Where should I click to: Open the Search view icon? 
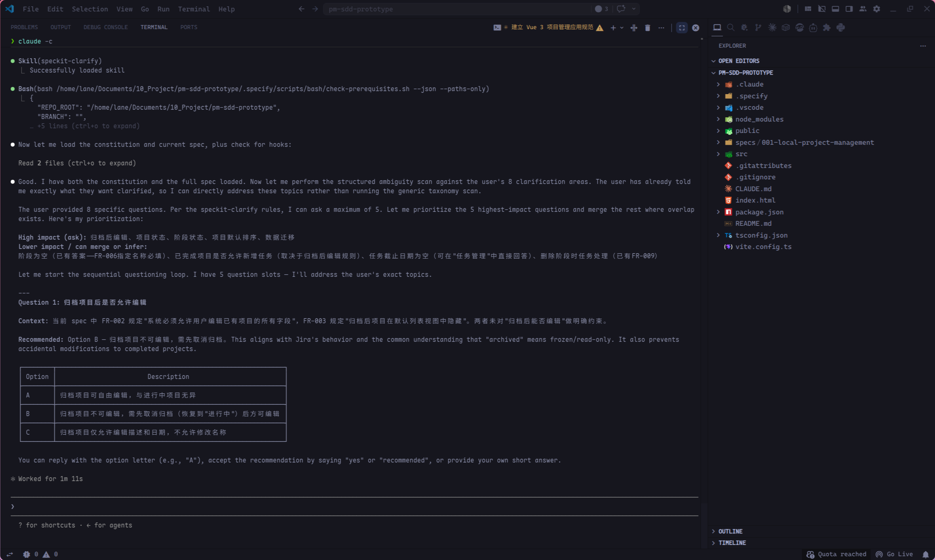(x=731, y=27)
